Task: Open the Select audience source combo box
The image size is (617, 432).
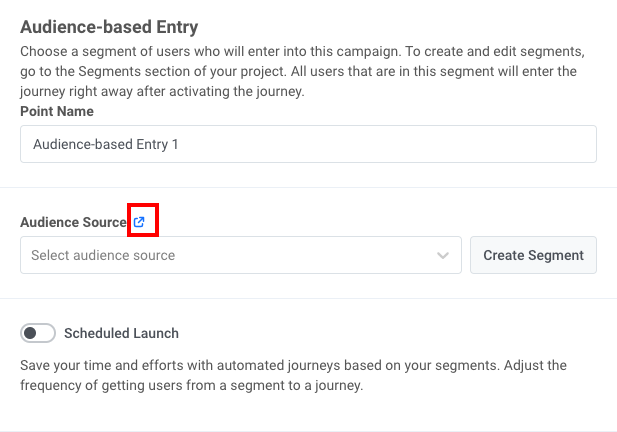Action: (240, 255)
